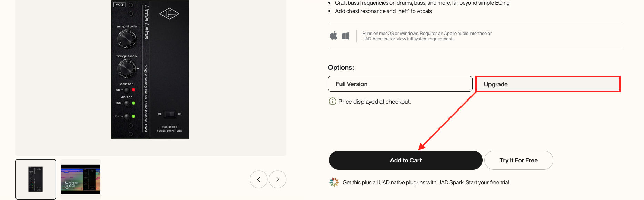The image size is (644, 200).
Task: Open the 5 minute tips video thumbnail
Action: tap(81, 179)
